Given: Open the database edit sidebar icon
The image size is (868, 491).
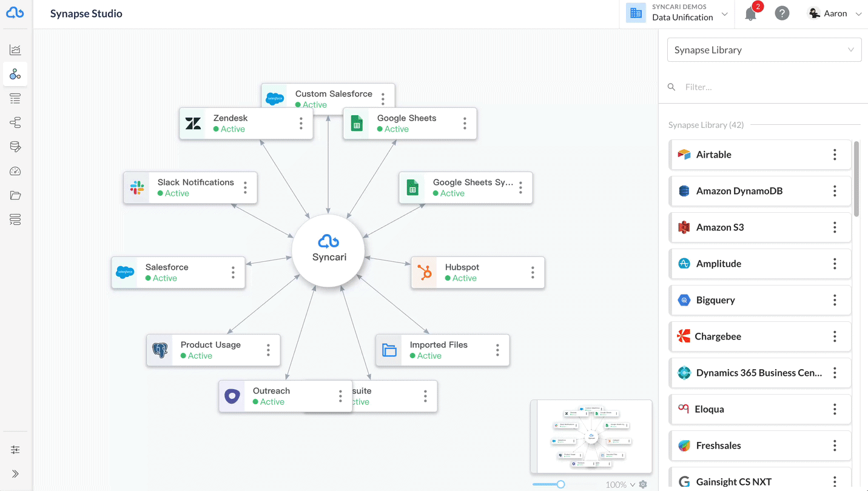Looking at the screenshot, I should click(x=15, y=147).
